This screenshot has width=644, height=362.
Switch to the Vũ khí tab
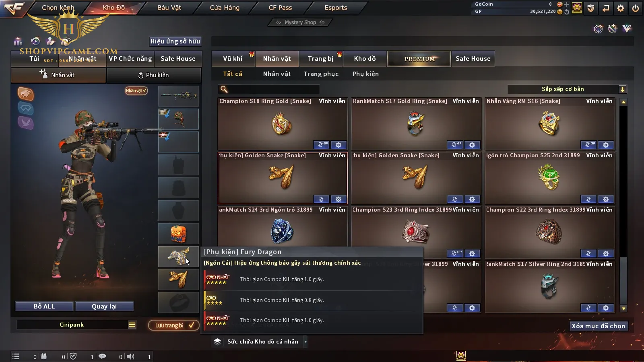click(x=233, y=59)
